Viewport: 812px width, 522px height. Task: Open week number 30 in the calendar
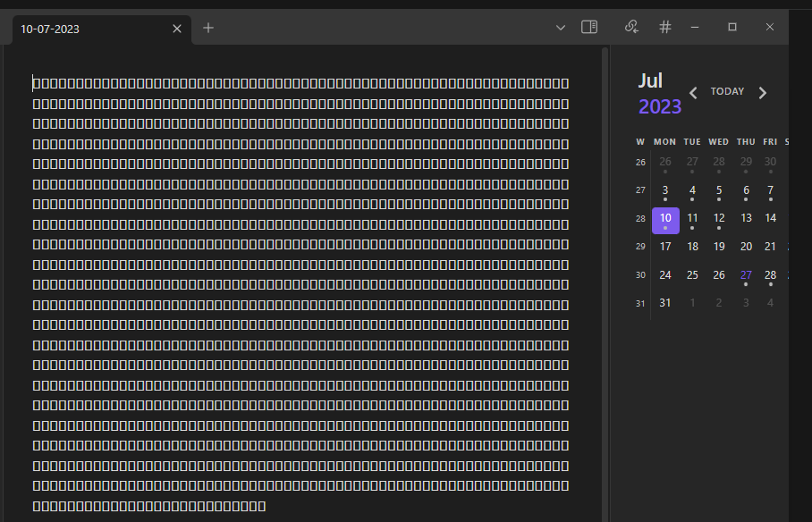coord(640,275)
